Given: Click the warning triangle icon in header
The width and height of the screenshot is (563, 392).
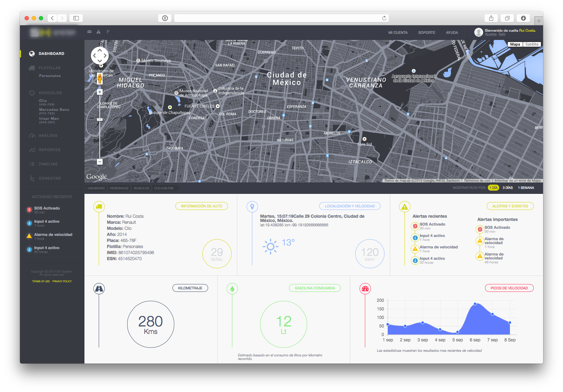Looking at the screenshot, I should (x=99, y=32).
